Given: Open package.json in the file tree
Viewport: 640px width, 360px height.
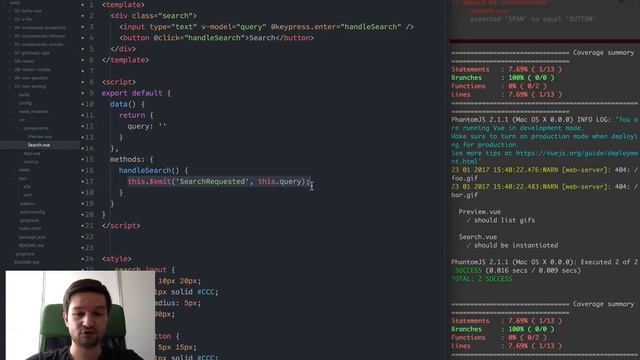Looking at the screenshot, I should click(x=32, y=237).
